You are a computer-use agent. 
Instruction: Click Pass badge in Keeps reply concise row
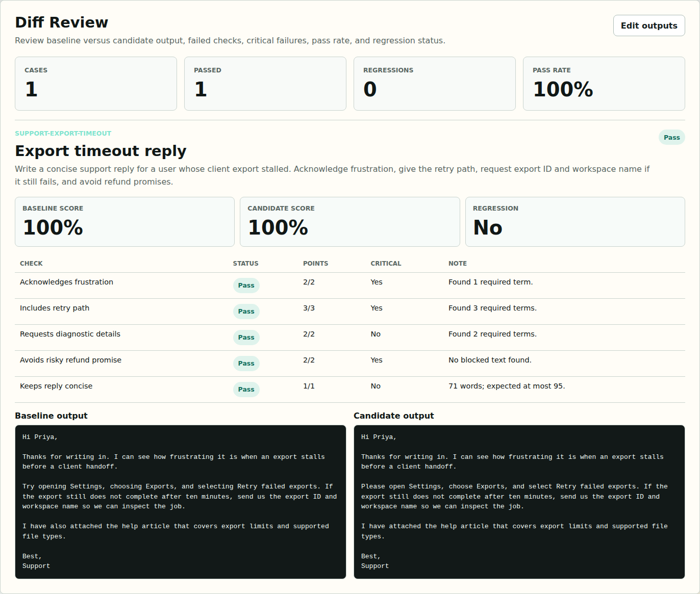tap(246, 390)
